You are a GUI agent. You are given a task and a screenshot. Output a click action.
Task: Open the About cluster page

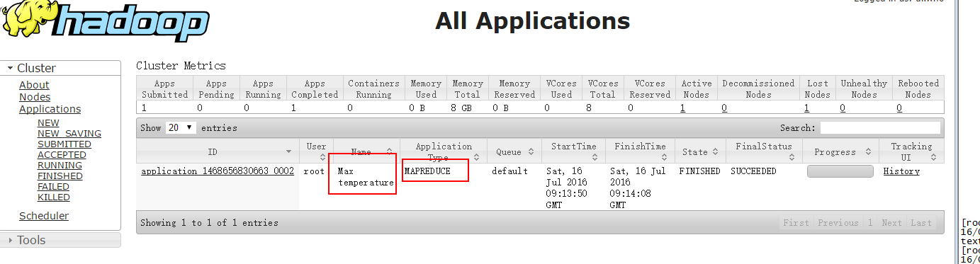(34, 85)
